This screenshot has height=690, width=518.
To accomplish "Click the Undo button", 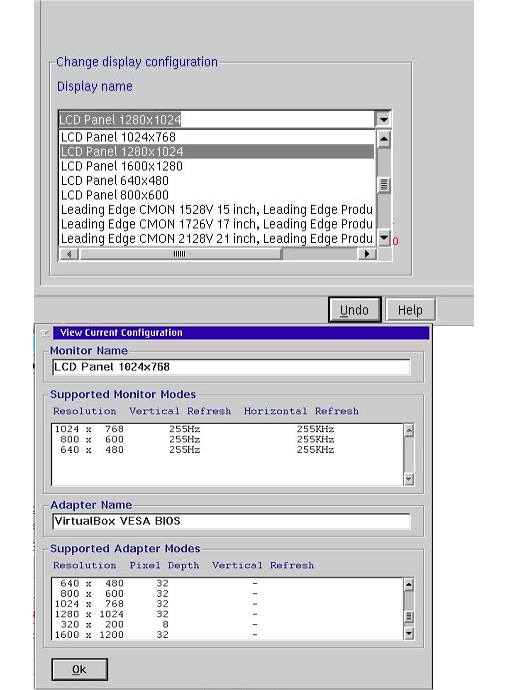I will click(x=354, y=310).
